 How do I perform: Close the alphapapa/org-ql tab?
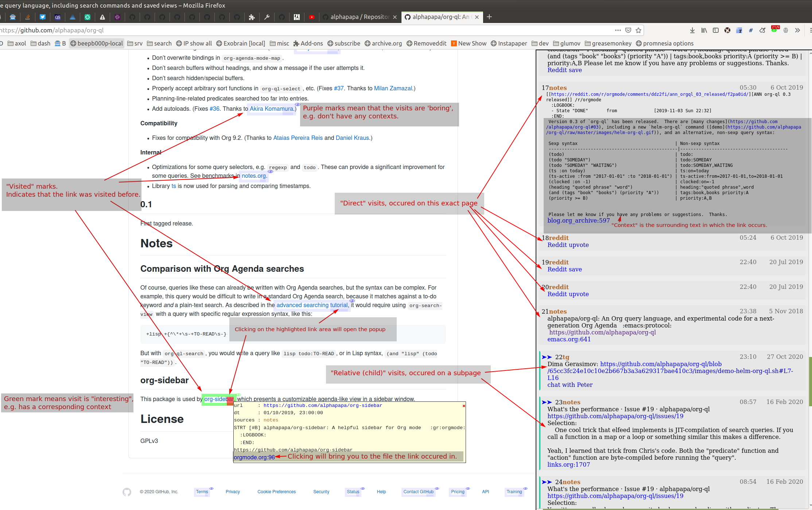[477, 17]
